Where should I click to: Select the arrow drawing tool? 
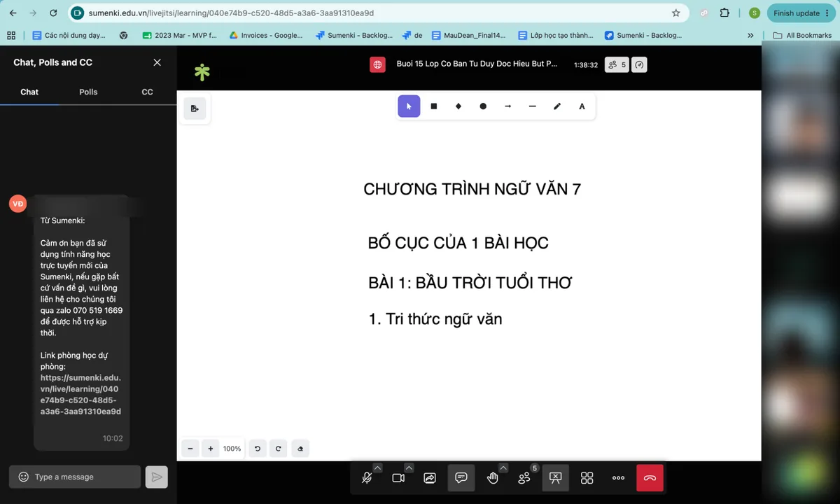[x=507, y=106]
